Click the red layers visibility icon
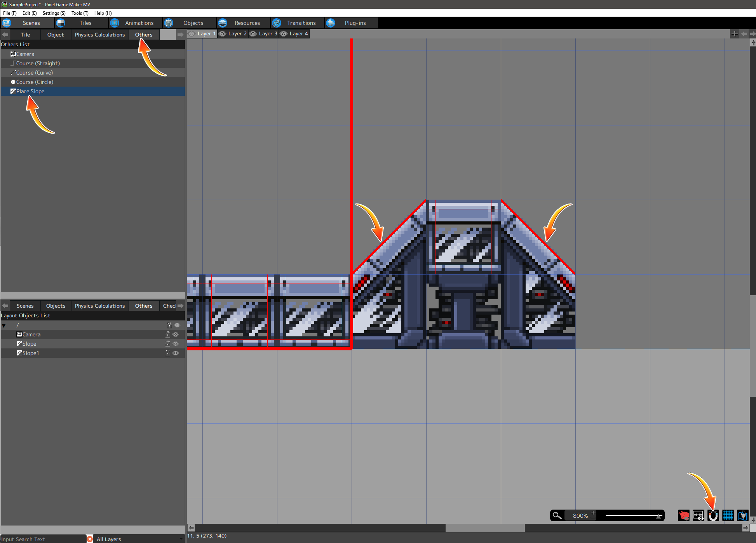Screen dimensions: 756x543 (683, 516)
